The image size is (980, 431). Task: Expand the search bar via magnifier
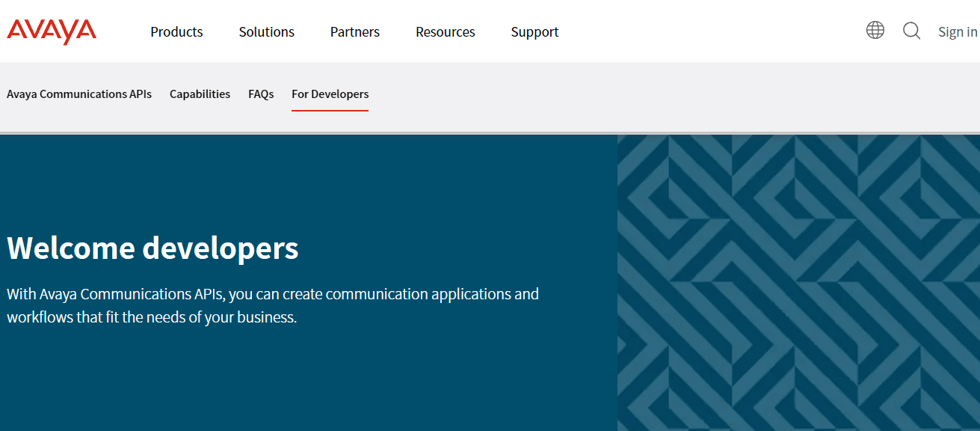click(x=911, y=31)
